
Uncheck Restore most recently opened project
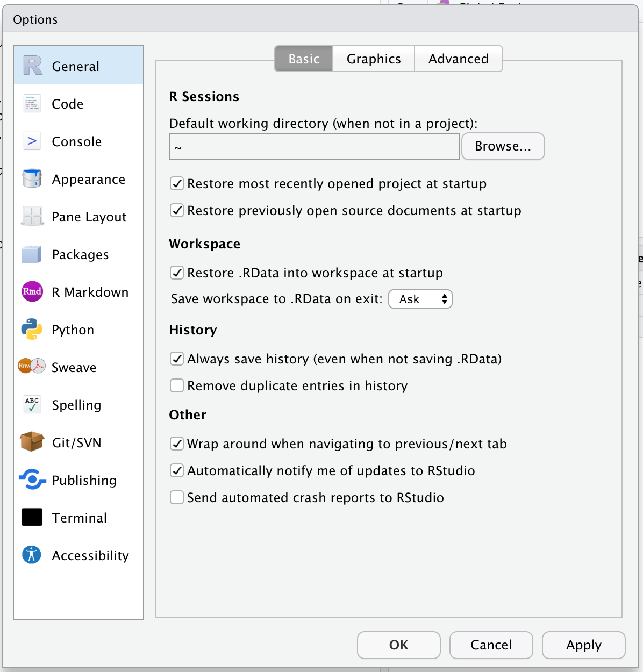pyautogui.click(x=177, y=183)
